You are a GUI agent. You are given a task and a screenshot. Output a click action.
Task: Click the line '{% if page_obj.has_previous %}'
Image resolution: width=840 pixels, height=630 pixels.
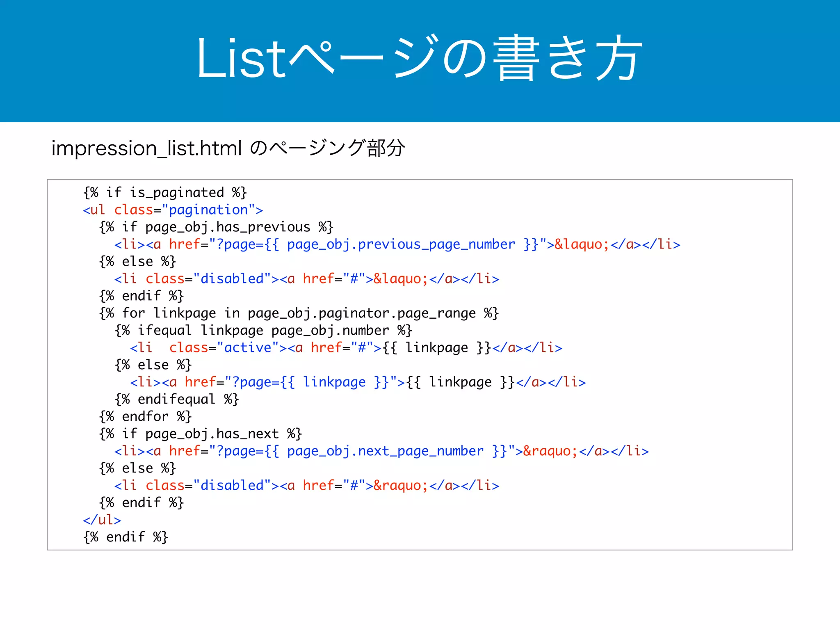click(216, 227)
